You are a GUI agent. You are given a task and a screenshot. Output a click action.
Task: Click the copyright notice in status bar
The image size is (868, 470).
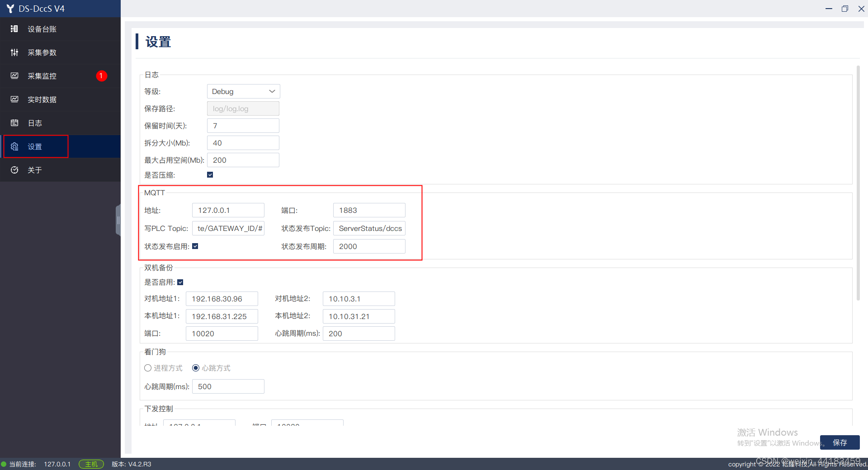[797, 464]
